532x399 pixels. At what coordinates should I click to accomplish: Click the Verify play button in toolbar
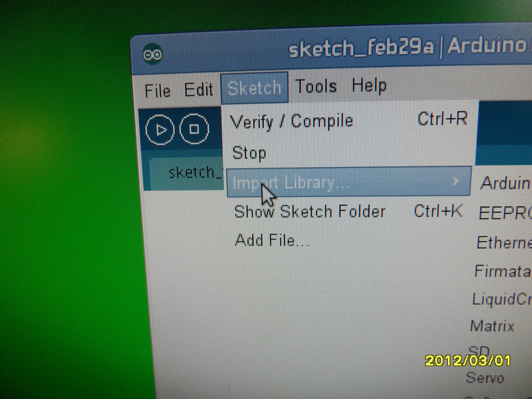click(x=160, y=130)
